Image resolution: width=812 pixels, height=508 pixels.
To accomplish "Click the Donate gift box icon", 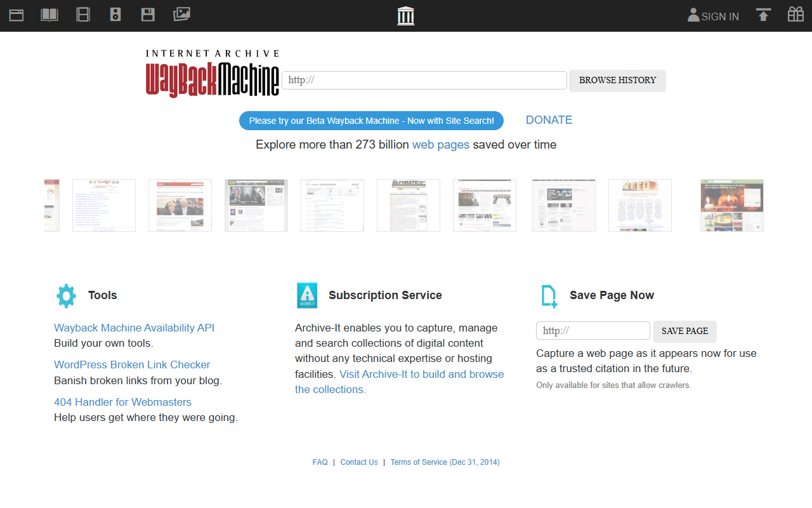I will (796, 14).
